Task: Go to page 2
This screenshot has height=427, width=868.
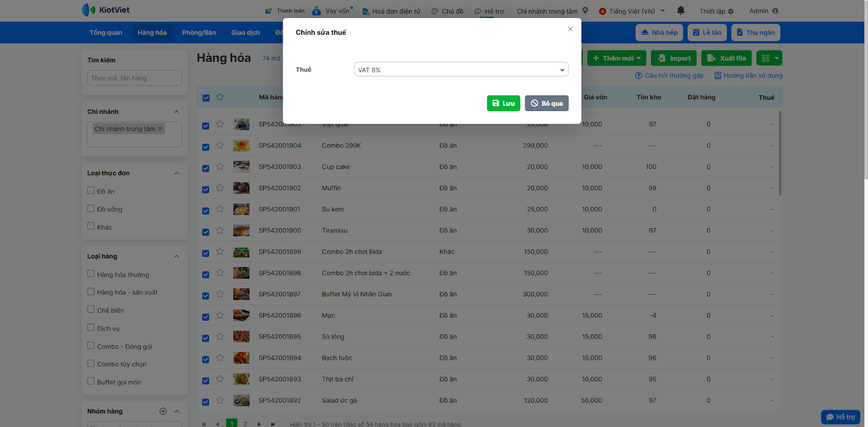Action: [245, 424]
